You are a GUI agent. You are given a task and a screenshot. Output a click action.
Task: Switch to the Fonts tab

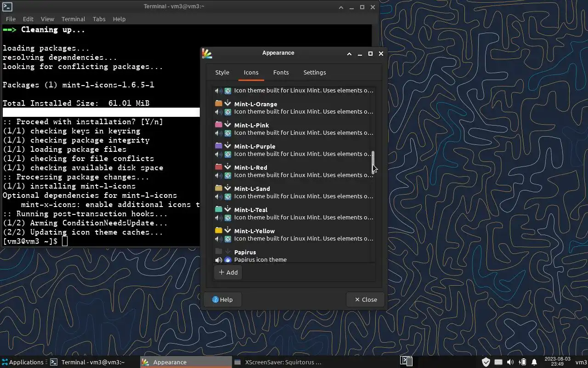[281, 72]
